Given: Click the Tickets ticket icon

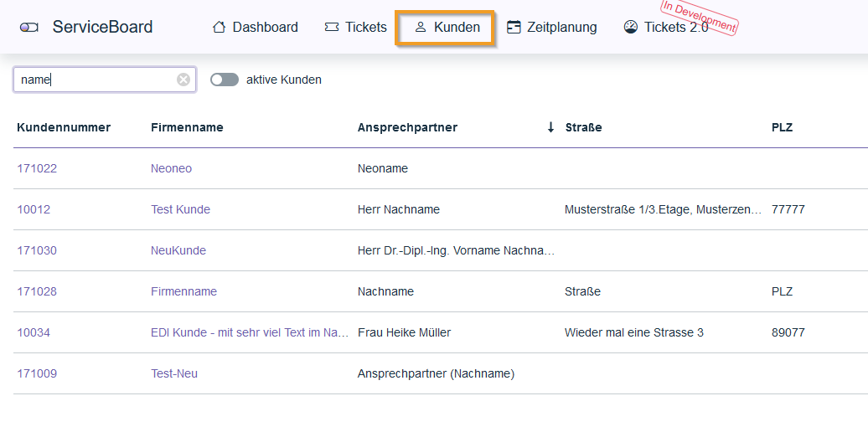Looking at the screenshot, I should [332, 28].
